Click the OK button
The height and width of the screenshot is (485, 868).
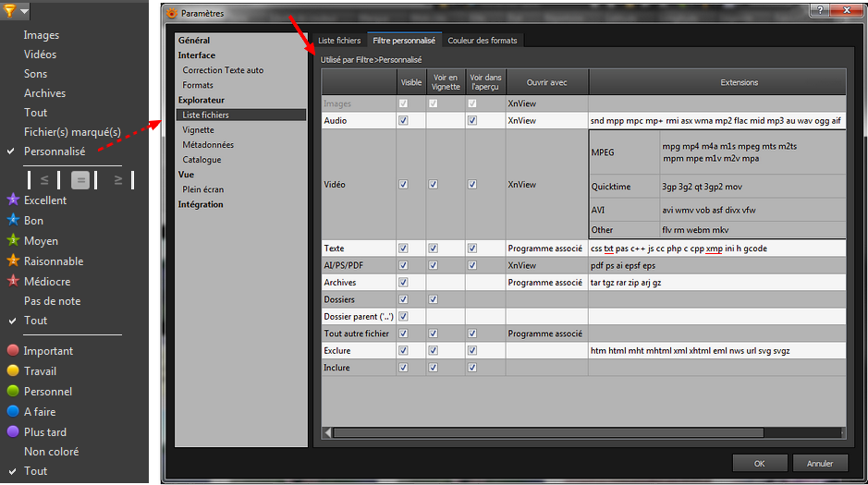(760, 464)
